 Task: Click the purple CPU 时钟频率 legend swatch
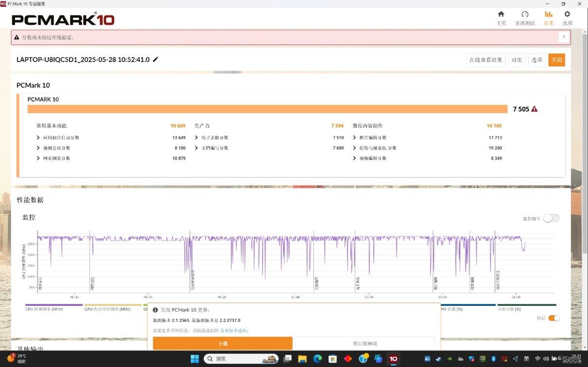(x=53, y=305)
